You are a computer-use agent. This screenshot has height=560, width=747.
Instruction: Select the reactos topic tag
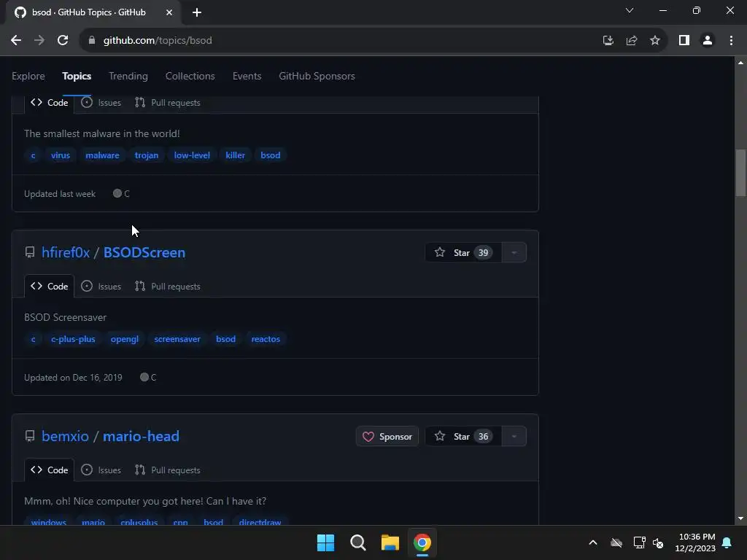tap(266, 339)
